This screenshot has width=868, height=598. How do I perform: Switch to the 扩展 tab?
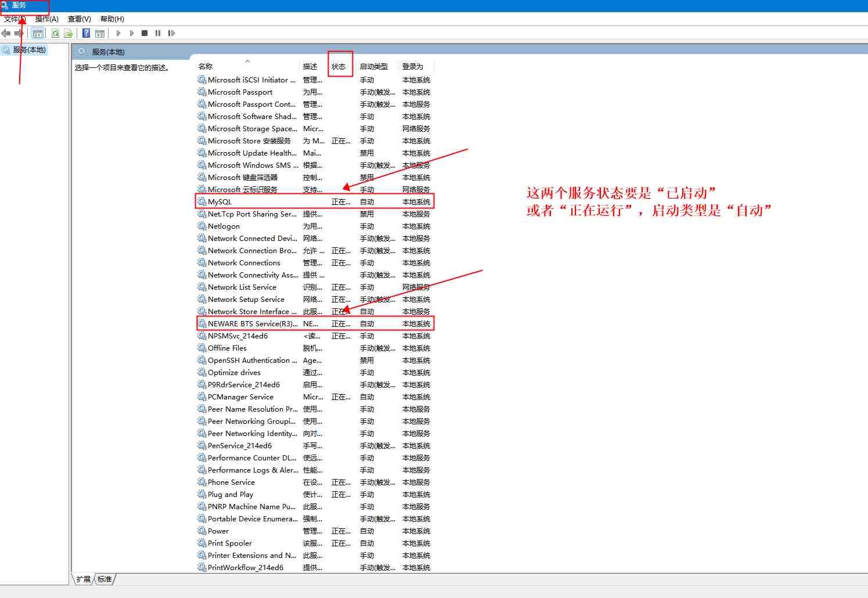pos(84,579)
